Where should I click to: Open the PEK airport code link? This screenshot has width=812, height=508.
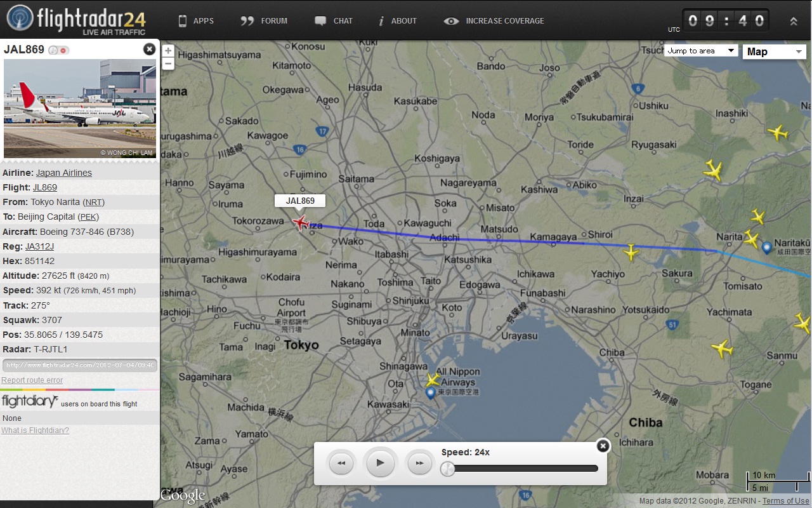point(88,217)
